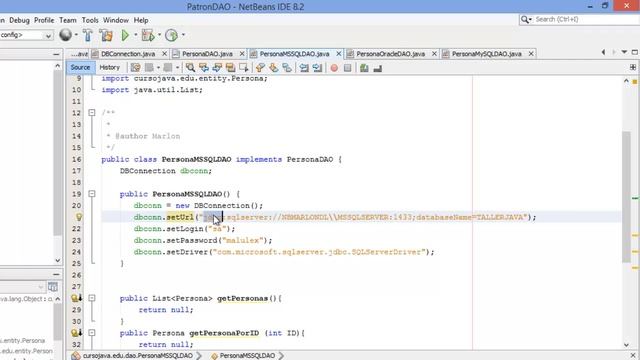Click the light bulb hint on line 21

pos(79,217)
